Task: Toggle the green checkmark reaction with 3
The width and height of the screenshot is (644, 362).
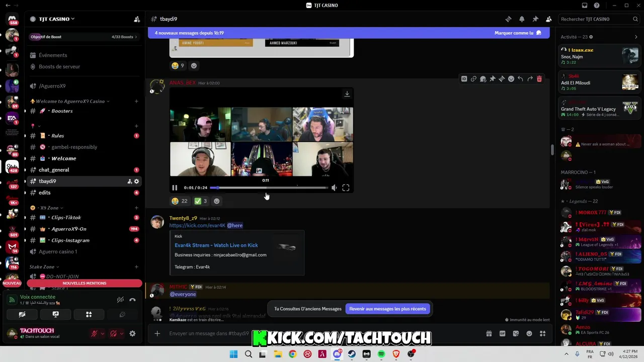Action: (x=201, y=201)
